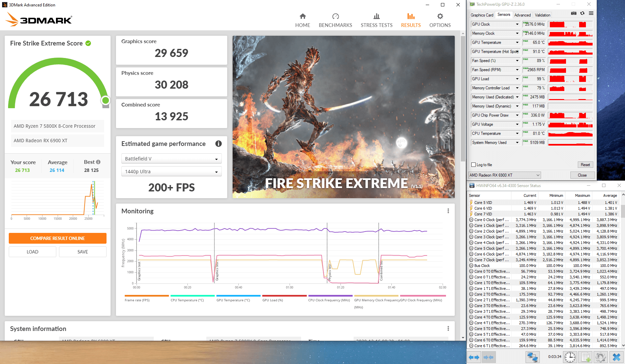Click the COMPARE RESULT ONLINE button
Image resolution: width=625 pixels, height=364 pixels.
point(58,238)
